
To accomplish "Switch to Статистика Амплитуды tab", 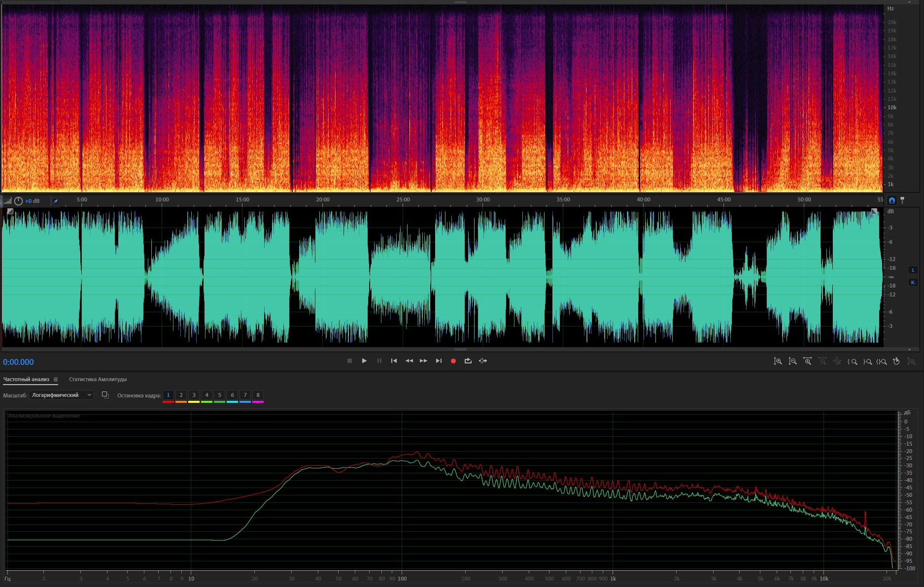I will tap(98, 379).
